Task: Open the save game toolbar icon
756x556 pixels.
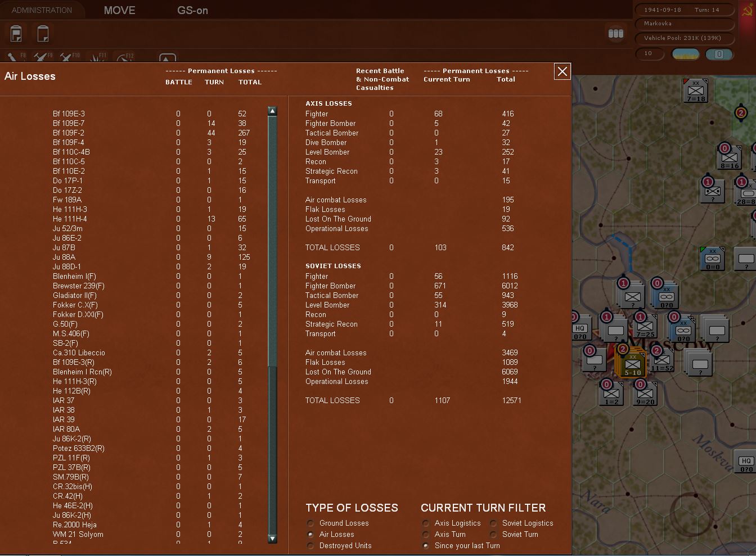Action: click(x=17, y=34)
